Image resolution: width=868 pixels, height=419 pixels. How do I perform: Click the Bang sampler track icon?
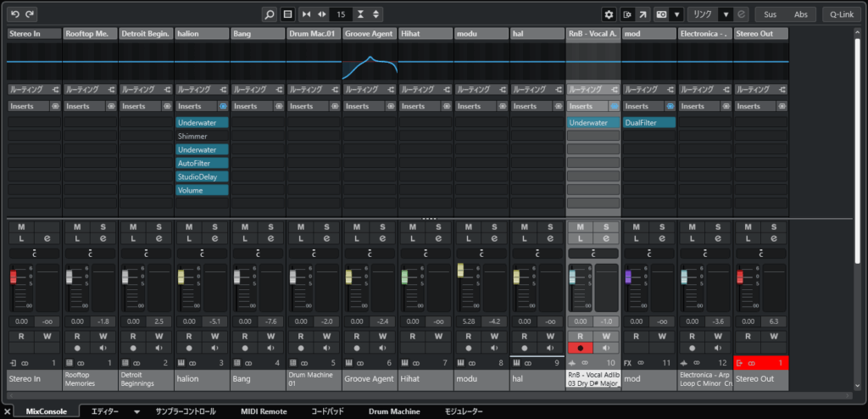(x=237, y=363)
